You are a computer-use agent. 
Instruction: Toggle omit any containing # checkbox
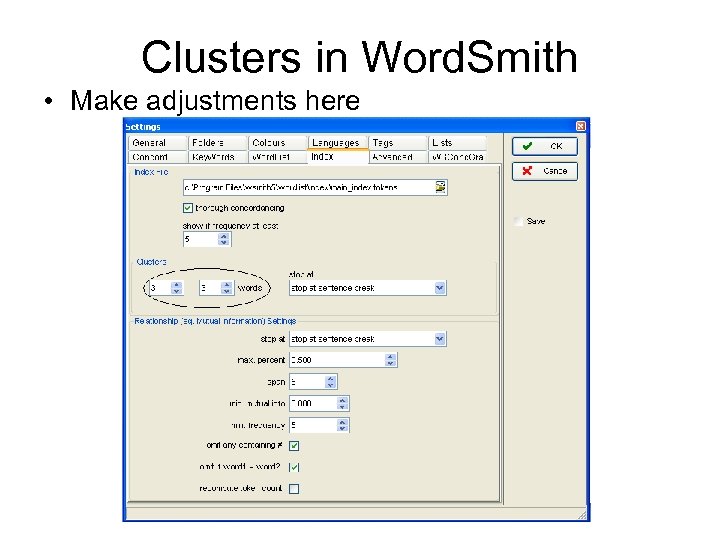click(294, 445)
